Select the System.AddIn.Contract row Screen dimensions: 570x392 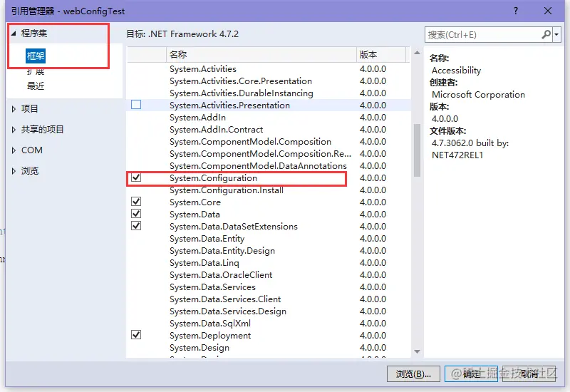coord(269,130)
